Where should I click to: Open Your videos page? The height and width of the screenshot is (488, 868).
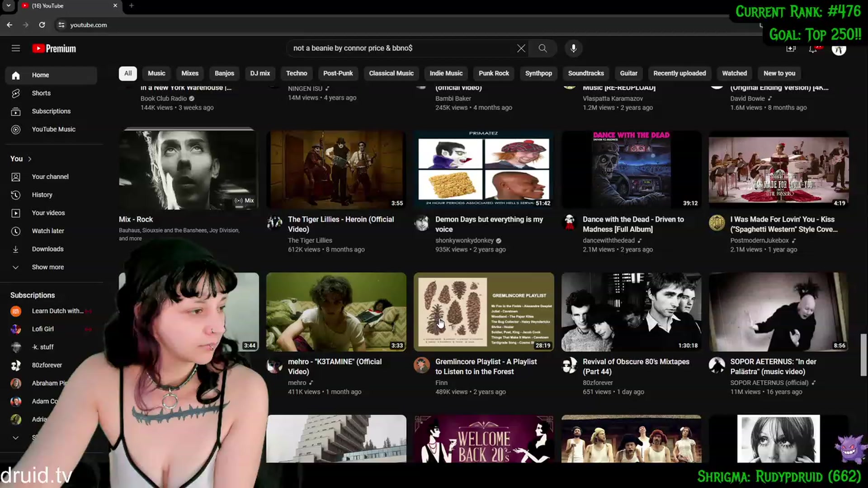pyautogui.click(x=51, y=213)
